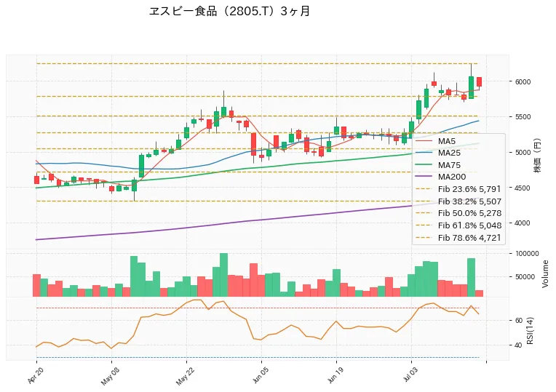This screenshot has width=556, height=392.
Task: Click the May 22 date axis label
Action: coord(185,377)
